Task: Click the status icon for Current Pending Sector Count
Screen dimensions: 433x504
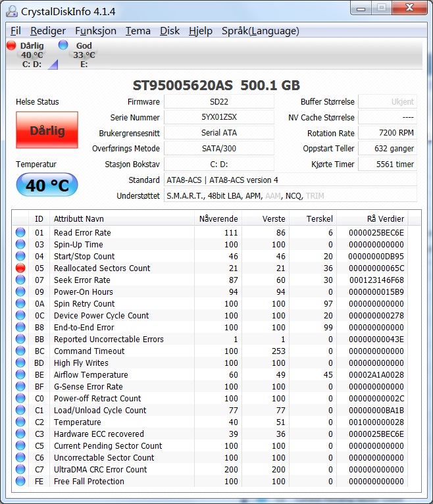Action: (x=20, y=446)
